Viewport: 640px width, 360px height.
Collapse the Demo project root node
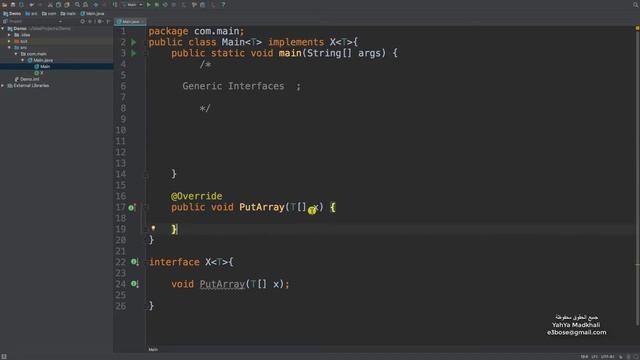3,29
